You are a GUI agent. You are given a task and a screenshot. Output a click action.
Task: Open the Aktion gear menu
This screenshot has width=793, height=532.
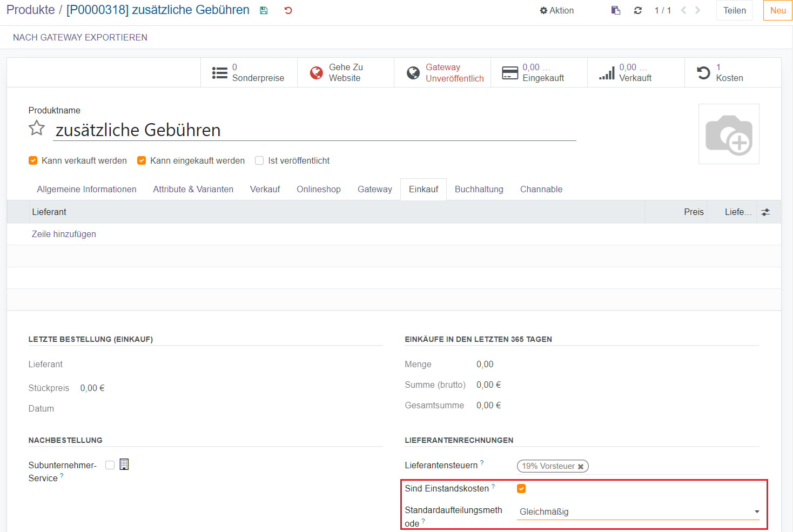[x=556, y=11]
